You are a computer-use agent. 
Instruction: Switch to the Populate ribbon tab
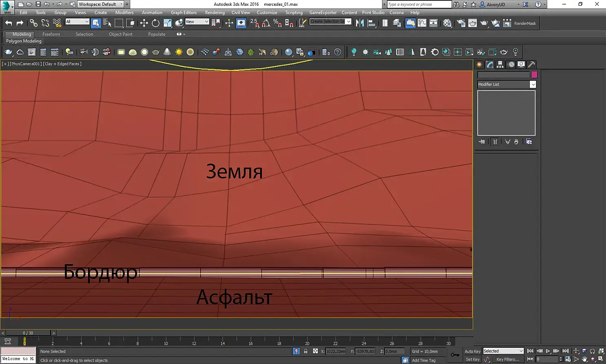[157, 34]
